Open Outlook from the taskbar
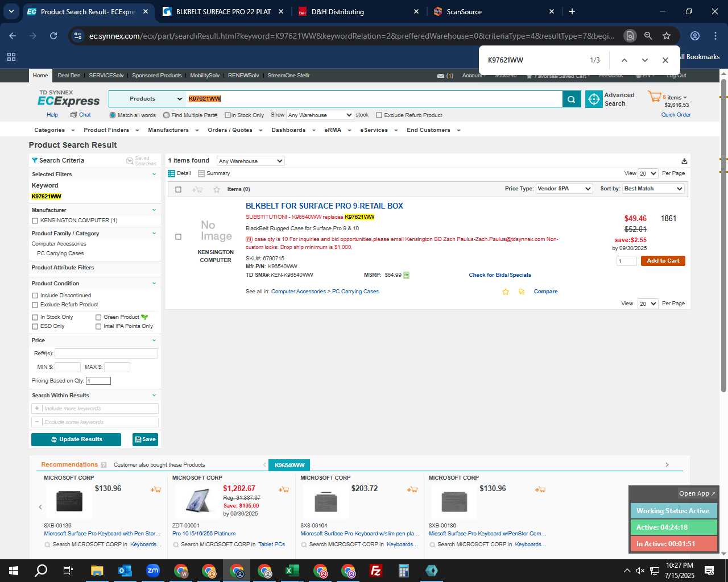The height and width of the screenshot is (582, 728). click(x=125, y=571)
